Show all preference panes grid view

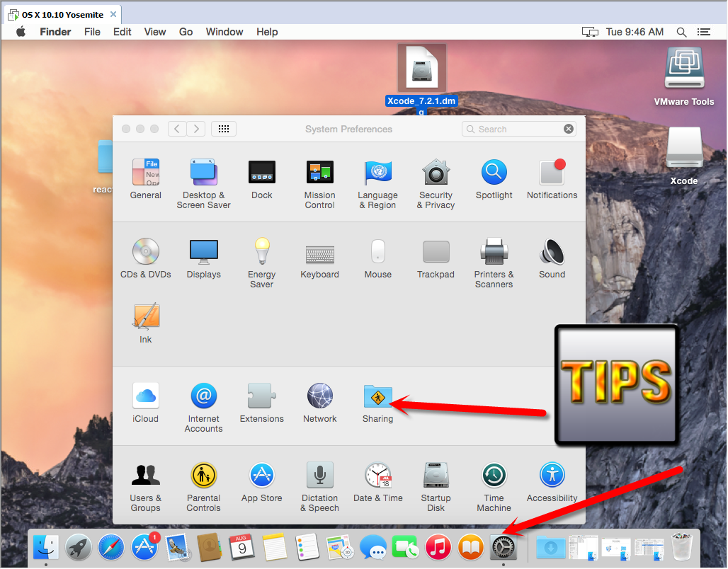223,128
